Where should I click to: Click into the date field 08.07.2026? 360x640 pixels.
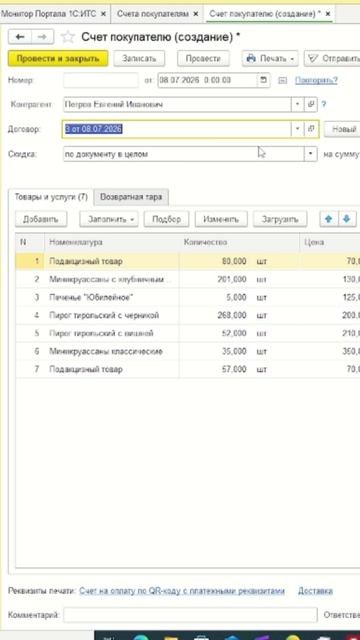click(207, 80)
